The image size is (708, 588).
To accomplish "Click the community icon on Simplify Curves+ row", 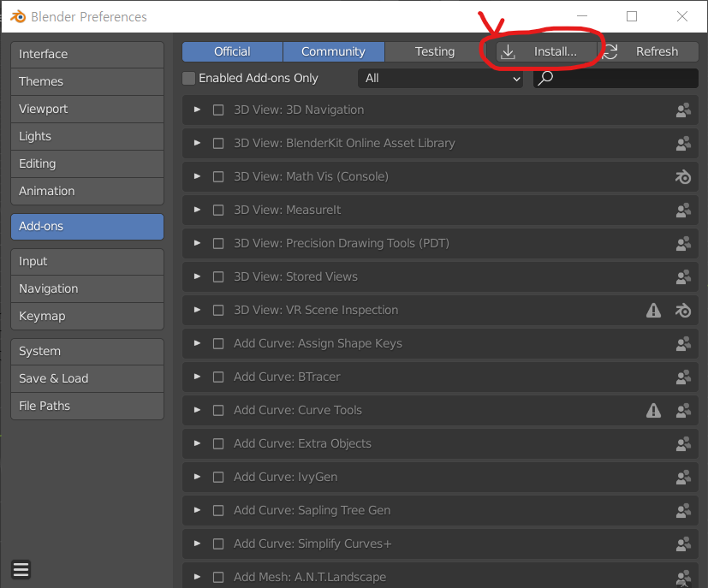I will click(683, 544).
